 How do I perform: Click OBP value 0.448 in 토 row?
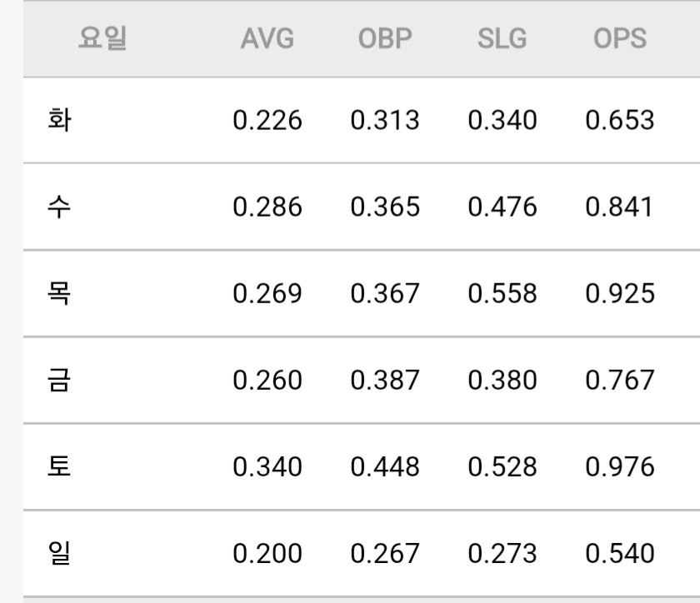click(385, 467)
